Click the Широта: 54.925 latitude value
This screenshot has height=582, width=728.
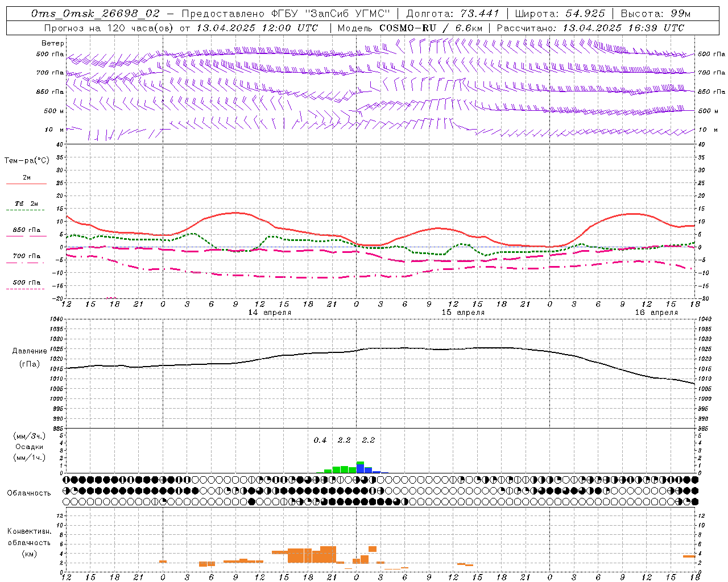click(560, 14)
